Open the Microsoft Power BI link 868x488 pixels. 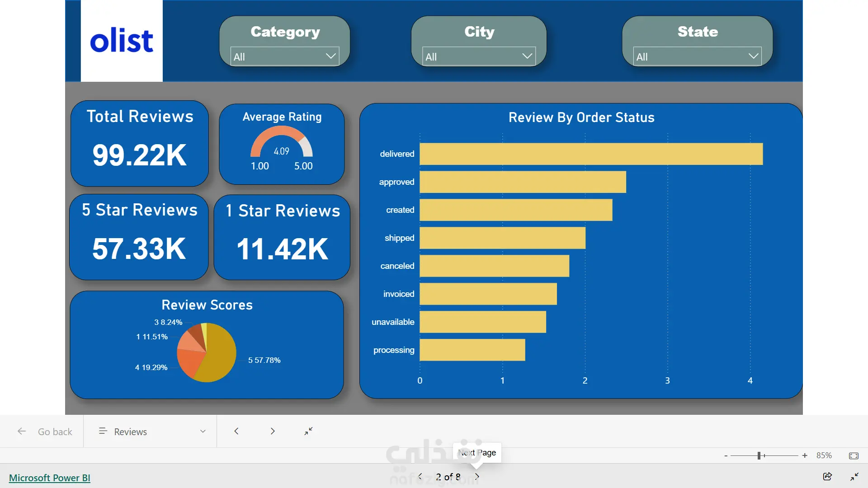49,478
